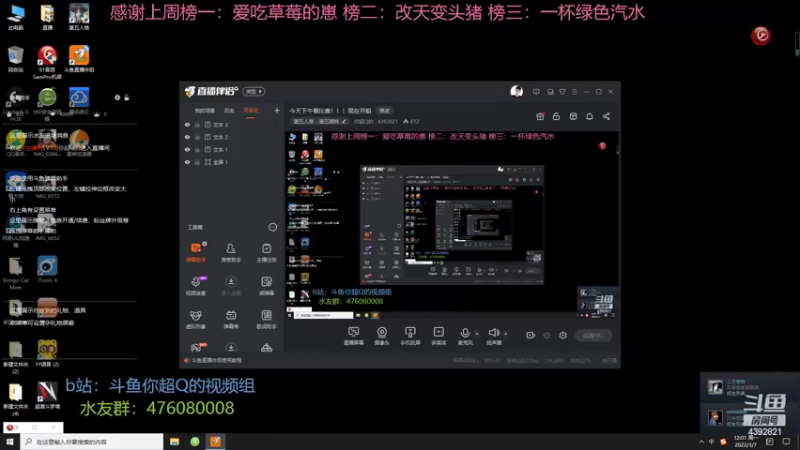Open the user avatar in title bar

point(516,92)
